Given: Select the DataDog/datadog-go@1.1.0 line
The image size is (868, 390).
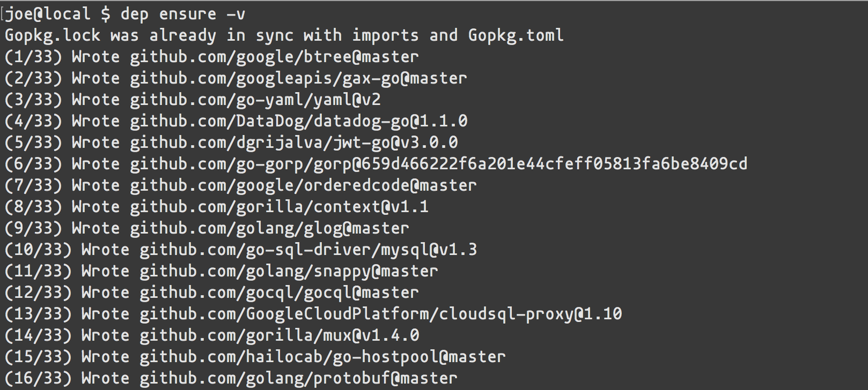Looking at the screenshot, I should (x=236, y=122).
